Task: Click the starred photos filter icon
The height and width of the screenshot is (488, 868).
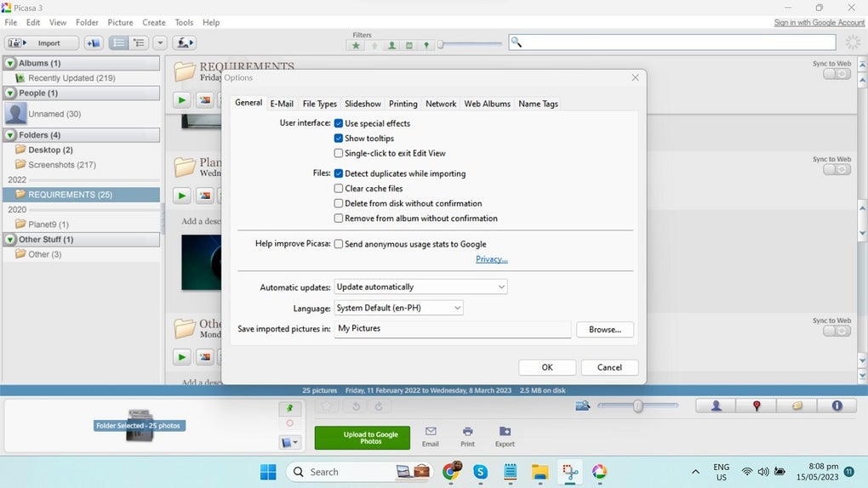Action: click(x=356, y=45)
